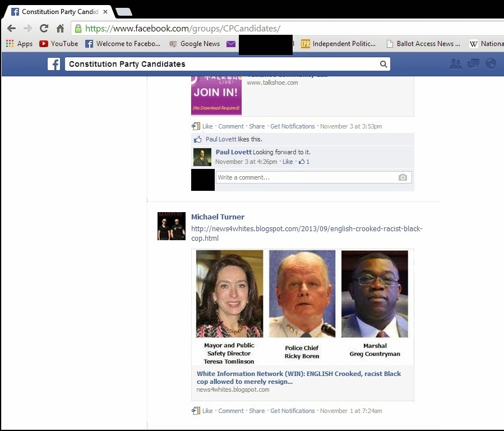Get Notifications for Michael Turner's post
This screenshot has width=504, height=431.
(293, 411)
